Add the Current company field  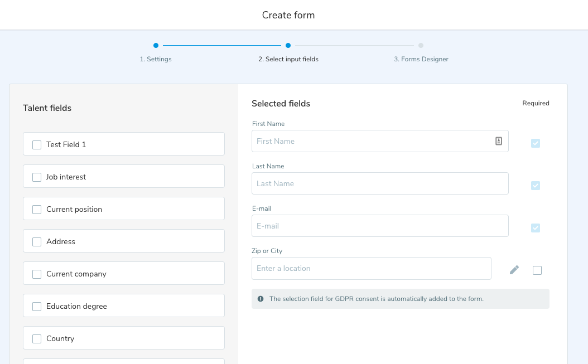click(x=37, y=274)
